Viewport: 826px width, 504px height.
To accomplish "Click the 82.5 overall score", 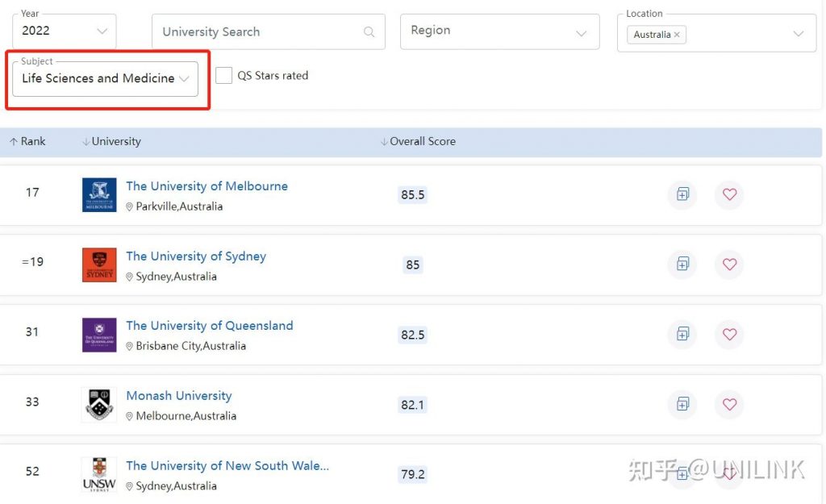I will point(412,335).
